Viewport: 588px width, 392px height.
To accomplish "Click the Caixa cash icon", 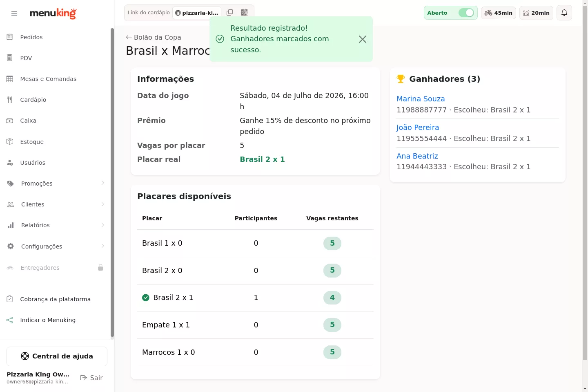I will 10,121.
